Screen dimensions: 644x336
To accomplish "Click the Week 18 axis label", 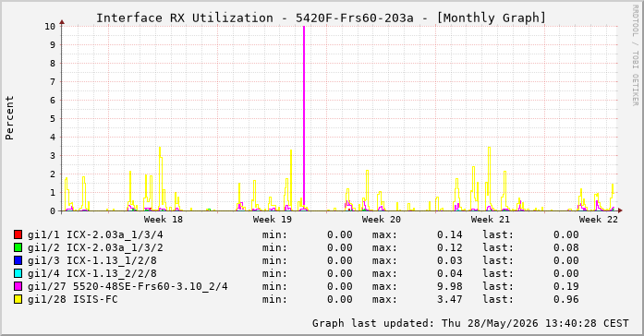I will 163,220.
